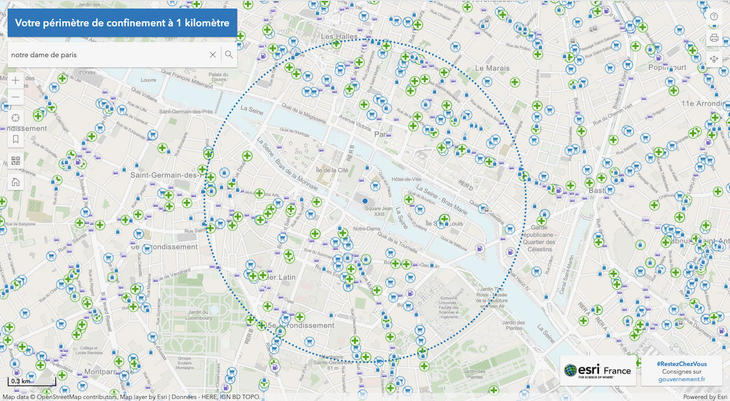
Task: Open the help question mark icon
Action: click(x=714, y=16)
